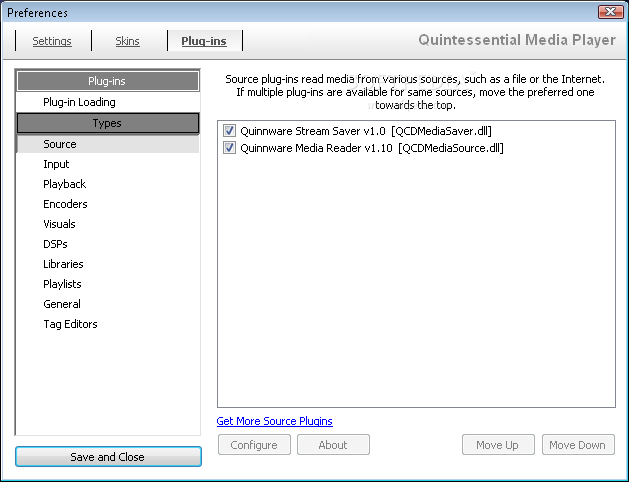Viewport: 629px width, 482px height.
Task: Open Playback plug-in type
Action: click(108, 184)
